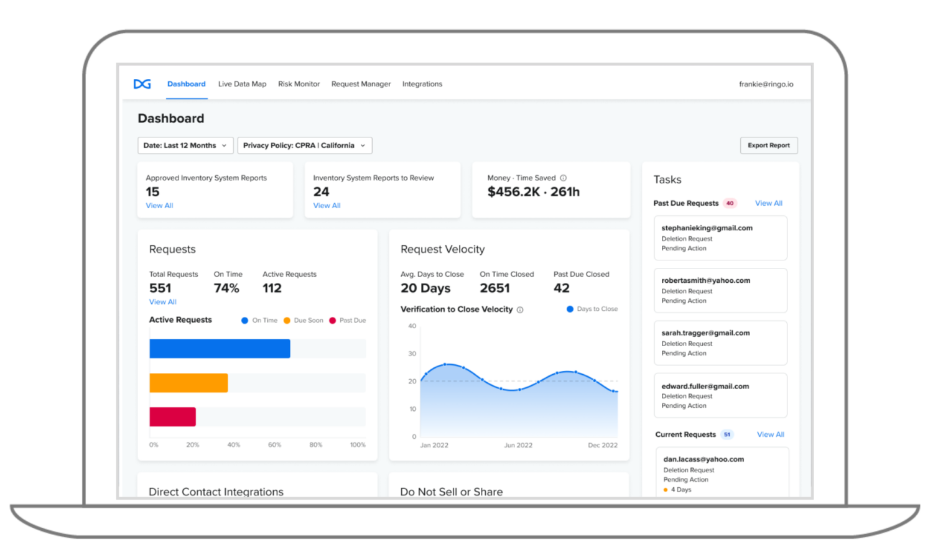
Task: View All under Total Requests
Action: 162,301
